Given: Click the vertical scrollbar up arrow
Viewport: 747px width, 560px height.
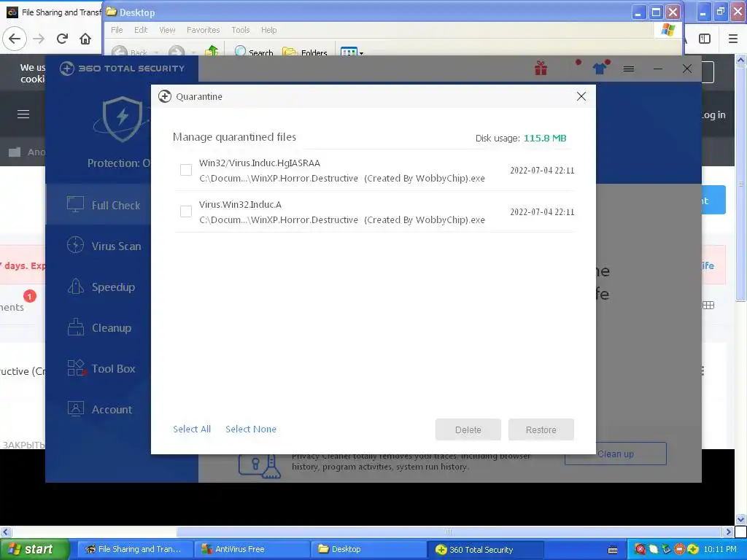Looking at the screenshot, I should (x=740, y=60).
